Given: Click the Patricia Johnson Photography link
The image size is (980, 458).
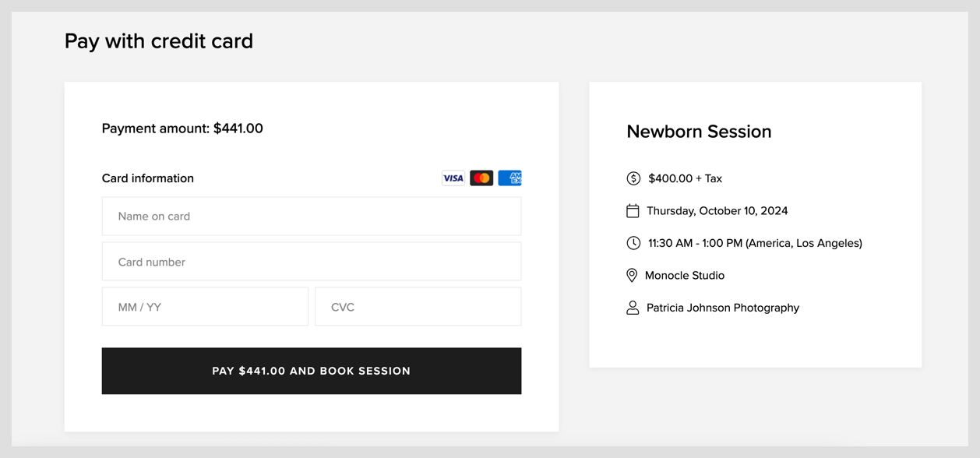Looking at the screenshot, I should 722,307.
